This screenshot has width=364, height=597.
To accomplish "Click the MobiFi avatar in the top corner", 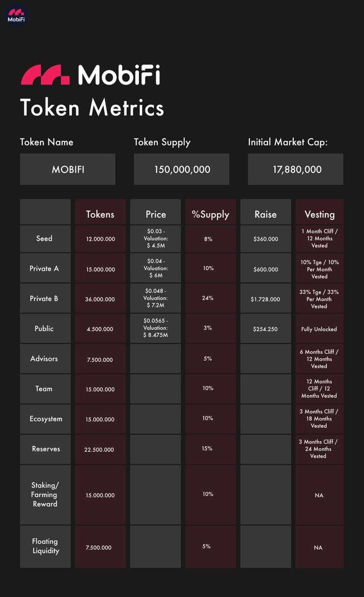I will 16,15.
